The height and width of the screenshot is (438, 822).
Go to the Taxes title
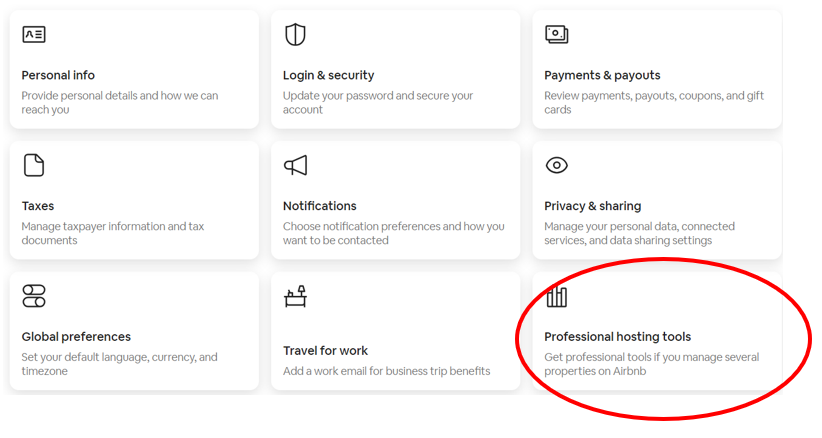pyautogui.click(x=38, y=206)
